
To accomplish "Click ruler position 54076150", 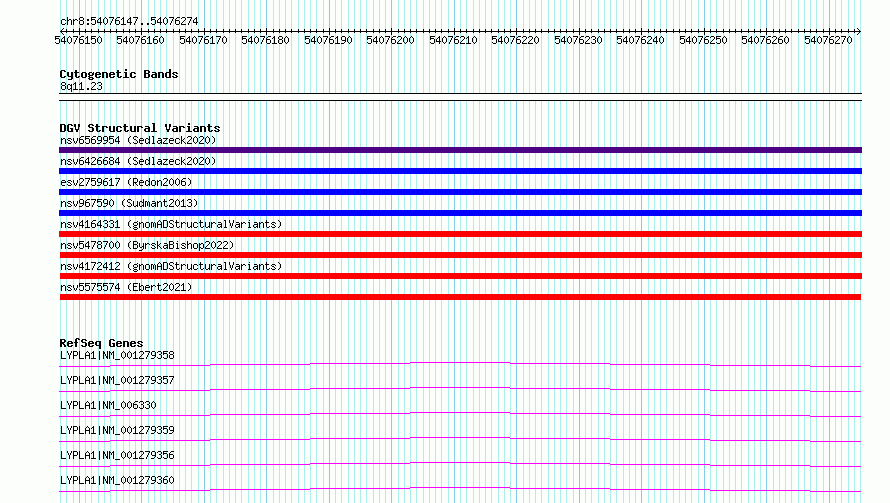I will [78, 40].
